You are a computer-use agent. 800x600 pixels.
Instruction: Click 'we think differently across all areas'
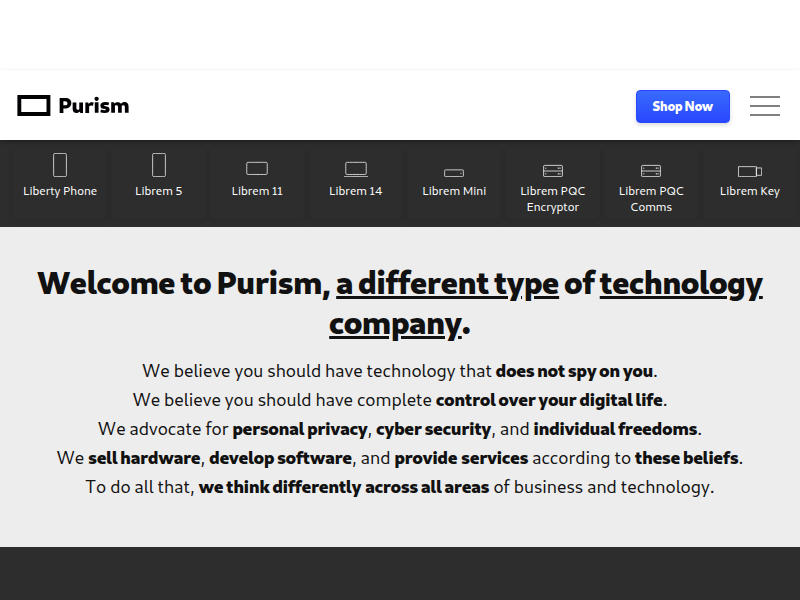coord(344,488)
